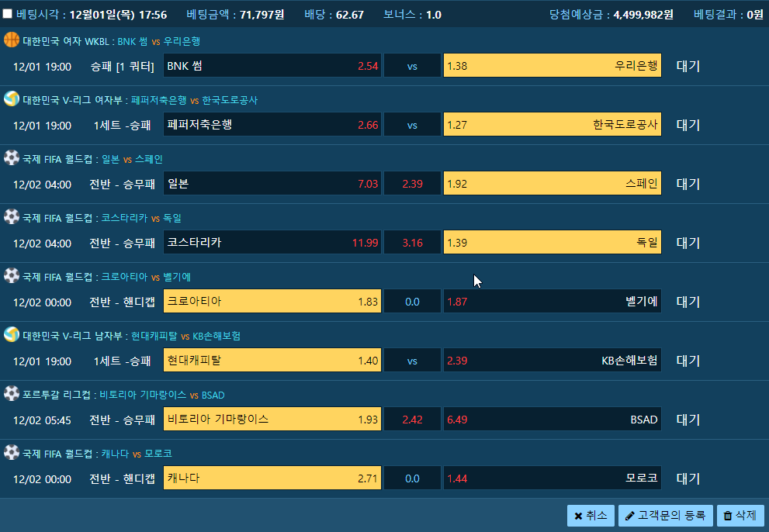
Task: Click the basketball icon for the WKBL match
Action: (x=12, y=40)
